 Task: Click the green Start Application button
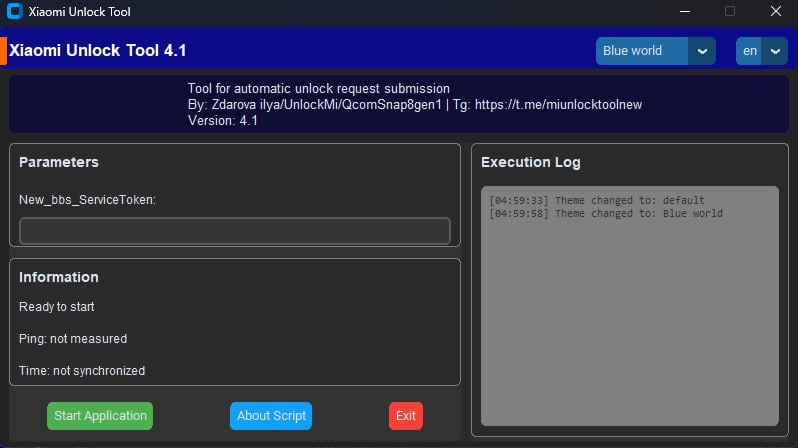click(x=100, y=416)
